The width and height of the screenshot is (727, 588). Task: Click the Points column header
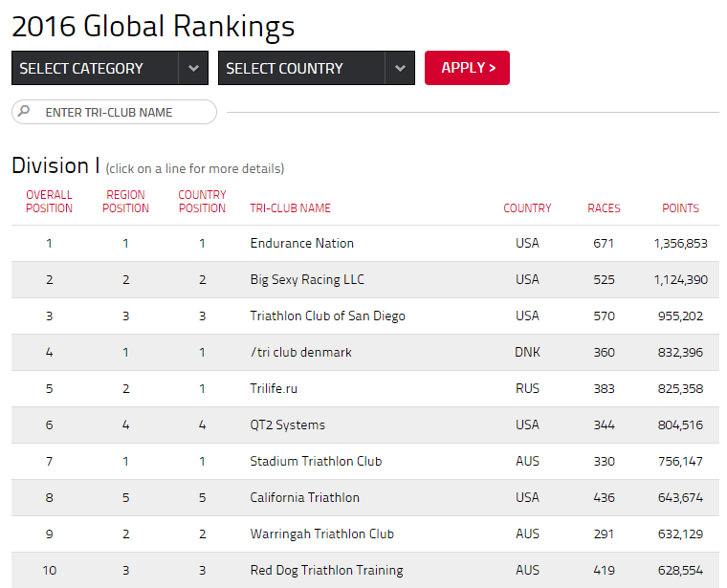[680, 208]
